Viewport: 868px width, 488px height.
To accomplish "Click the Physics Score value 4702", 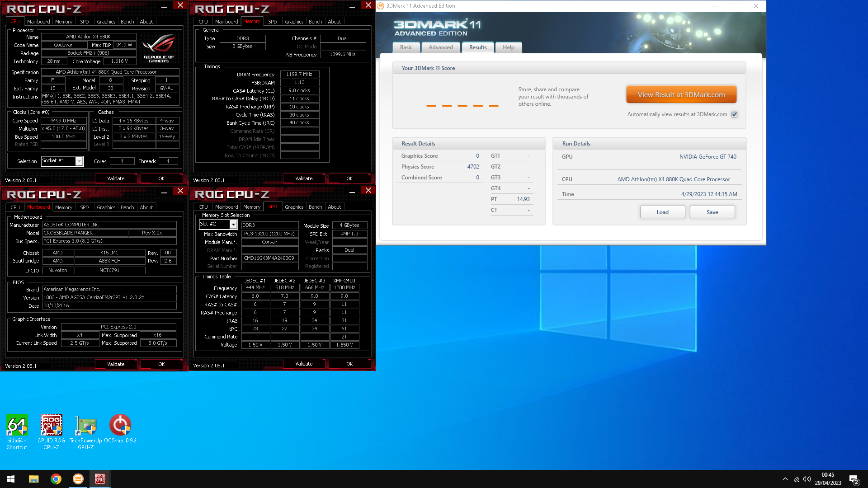I will pyautogui.click(x=473, y=167).
